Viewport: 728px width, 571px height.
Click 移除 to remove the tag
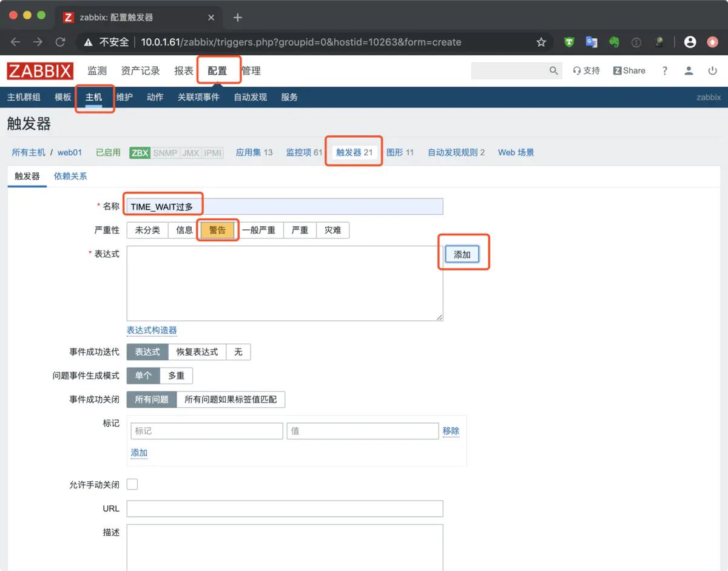(x=451, y=431)
